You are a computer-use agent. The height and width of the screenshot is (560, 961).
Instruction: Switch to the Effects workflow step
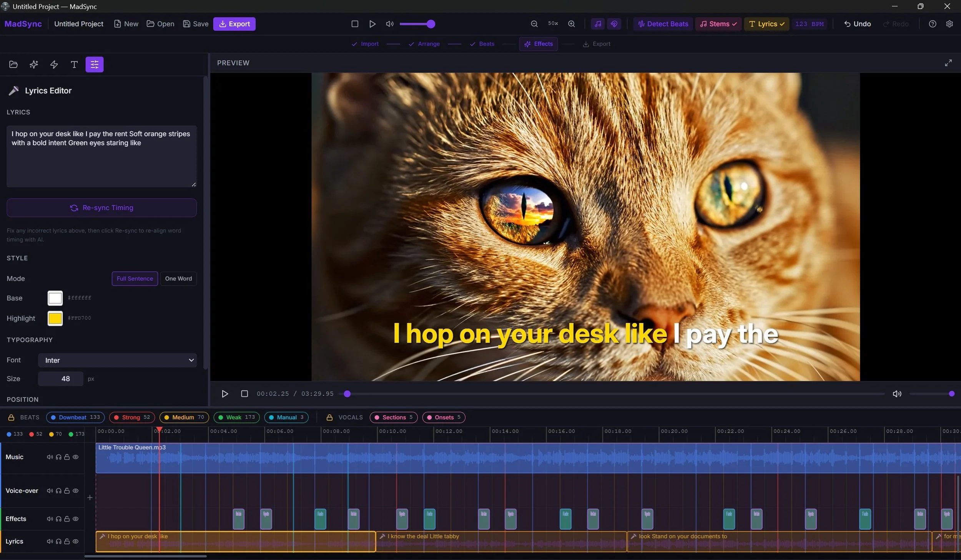pos(538,44)
